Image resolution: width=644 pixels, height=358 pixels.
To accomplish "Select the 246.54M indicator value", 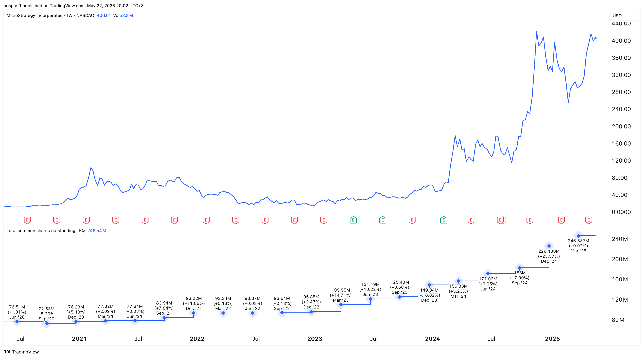I will [x=97, y=231].
